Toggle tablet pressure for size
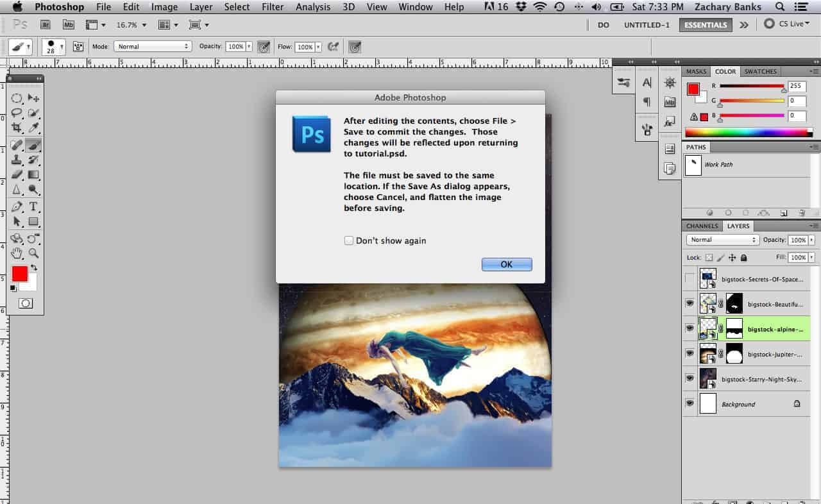 coord(354,47)
